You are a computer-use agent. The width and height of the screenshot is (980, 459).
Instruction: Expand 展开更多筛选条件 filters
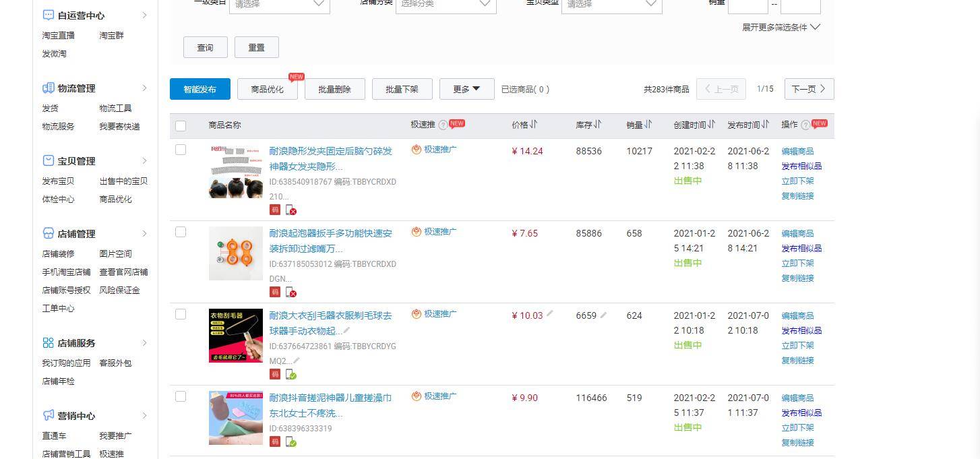click(780, 28)
